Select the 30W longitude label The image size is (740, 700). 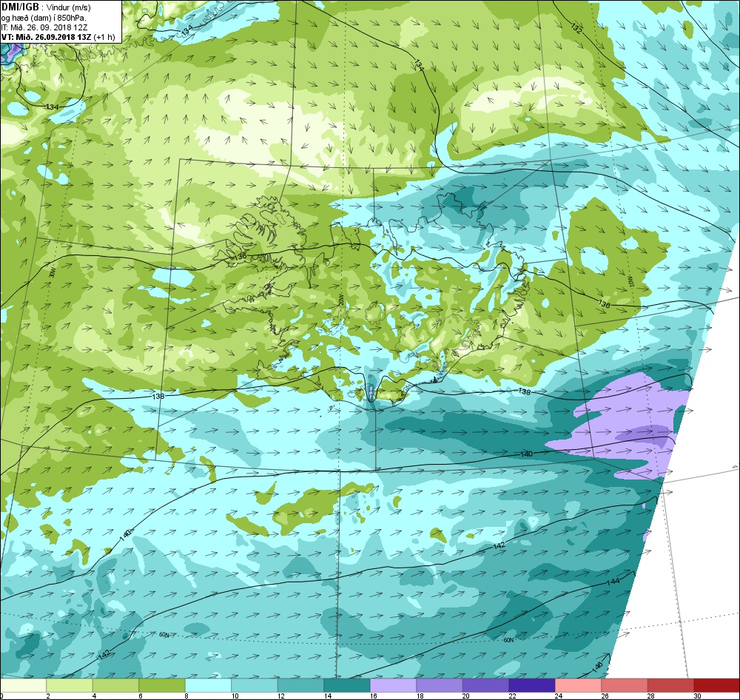(52, 272)
